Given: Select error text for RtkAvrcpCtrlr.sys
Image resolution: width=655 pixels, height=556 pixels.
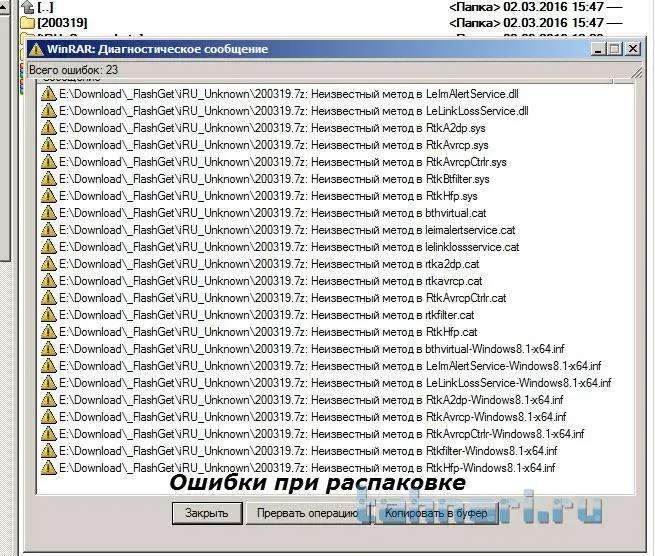Looking at the screenshot, I should coord(283,162).
